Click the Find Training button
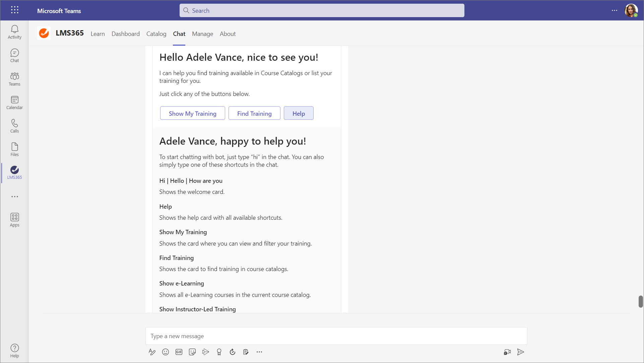644x363 pixels. pos(254,113)
